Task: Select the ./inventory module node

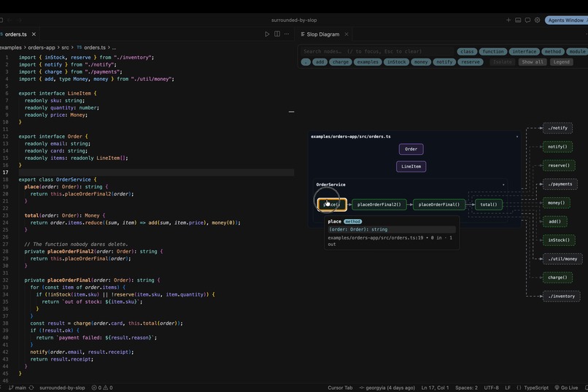Action: tap(562, 296)
